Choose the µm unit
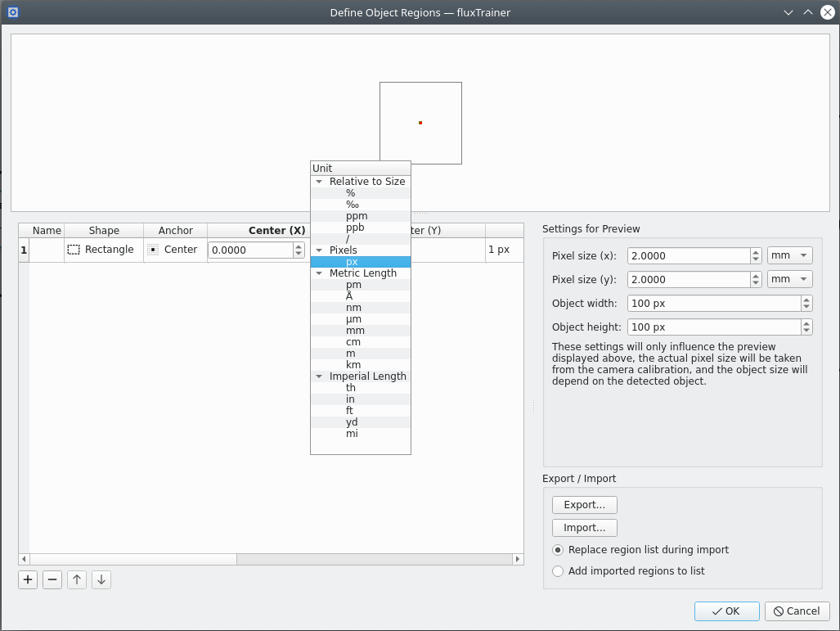 click(361, 319)
